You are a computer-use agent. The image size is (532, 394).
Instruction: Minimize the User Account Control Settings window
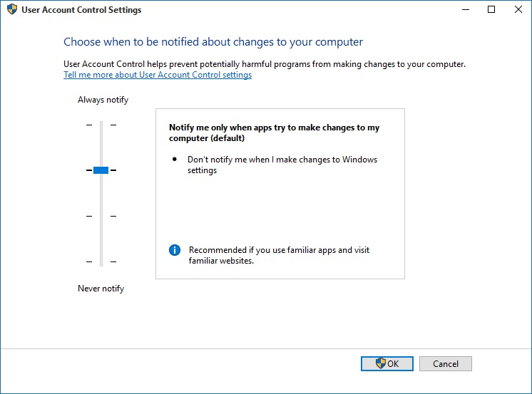click(466, 9)
